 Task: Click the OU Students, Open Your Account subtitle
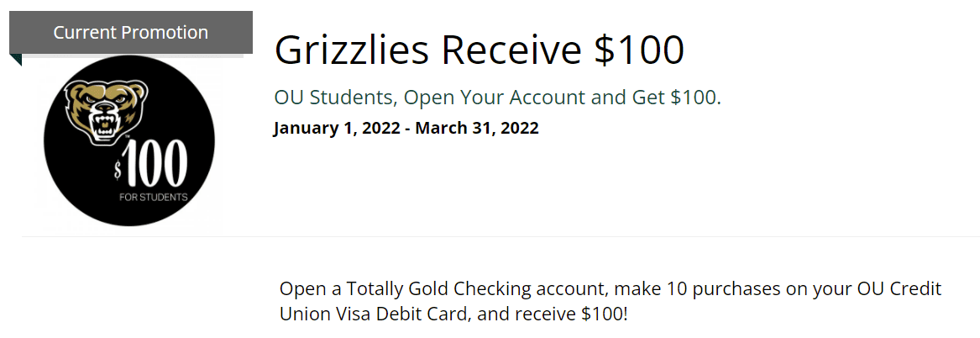497,98
